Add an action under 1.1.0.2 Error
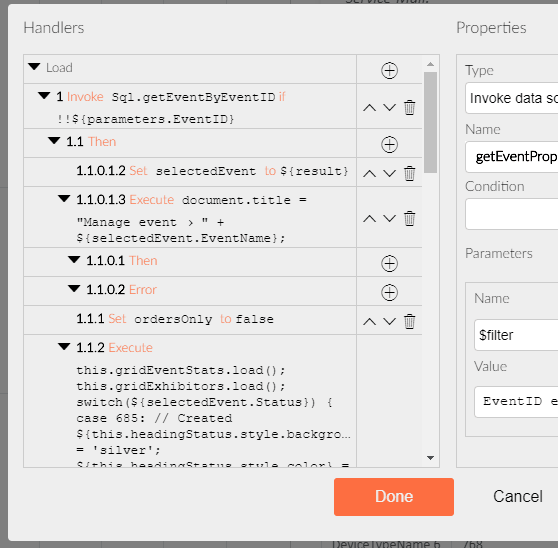 pos(389,293)
